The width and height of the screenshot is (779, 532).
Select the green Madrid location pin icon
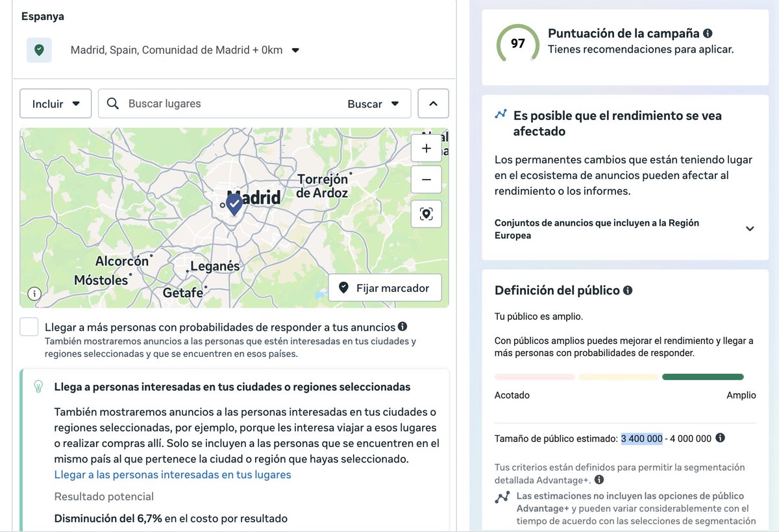click(39, 50)
